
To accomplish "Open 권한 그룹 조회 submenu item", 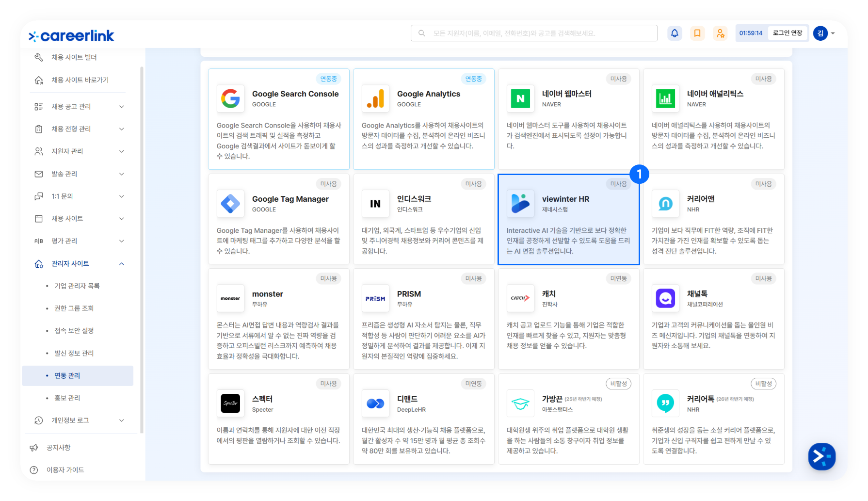I will click(74, 308).
